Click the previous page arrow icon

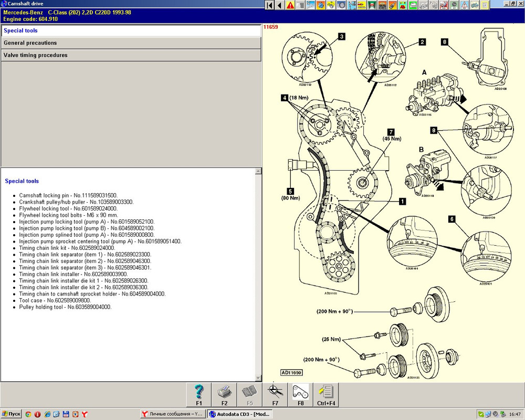coord(280,5)
